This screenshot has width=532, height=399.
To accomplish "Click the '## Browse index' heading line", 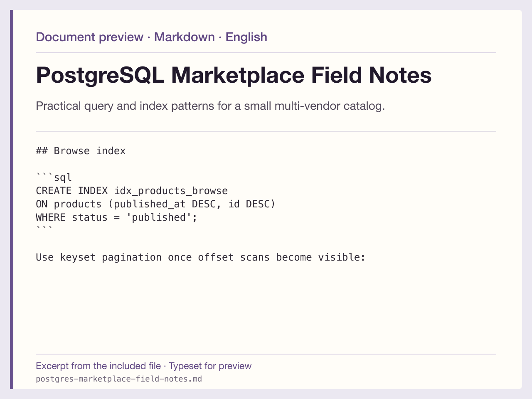I will [81, 151].
